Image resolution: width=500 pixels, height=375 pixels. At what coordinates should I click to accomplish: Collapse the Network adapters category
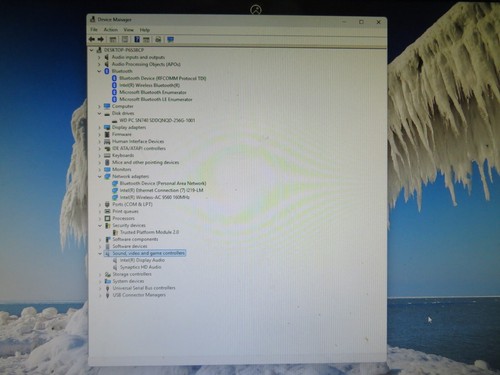pos(99,176)
